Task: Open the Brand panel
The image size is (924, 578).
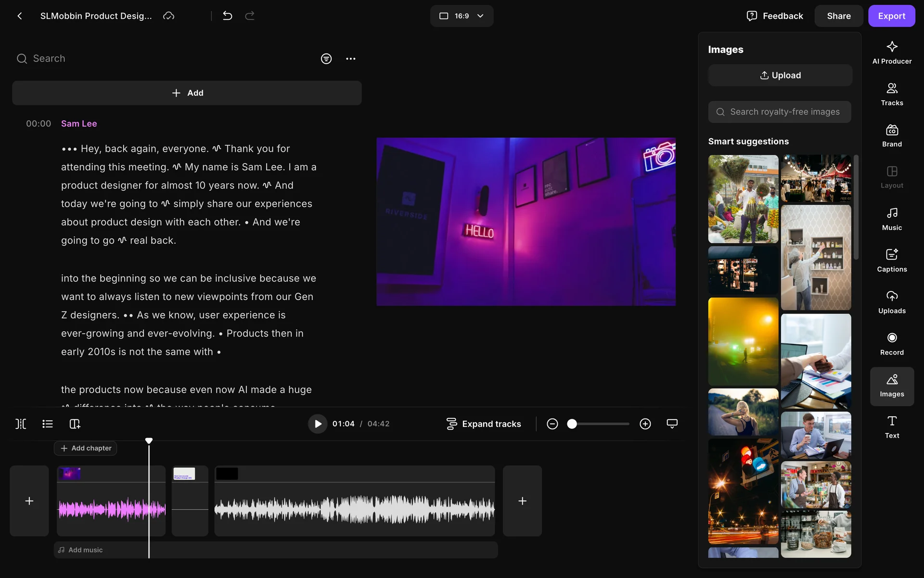Action: (892, 135)
